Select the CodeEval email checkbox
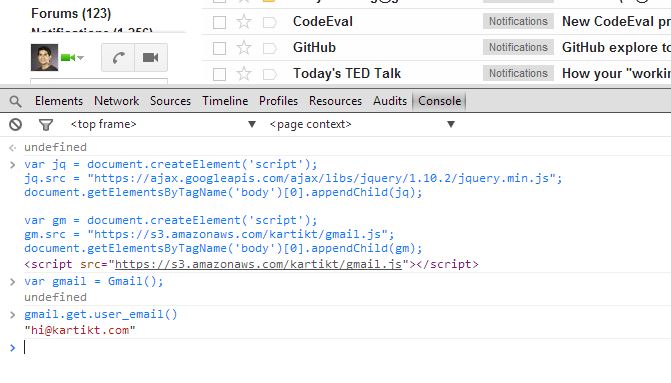The height and width of the screenshot is (383, 671). click(x=220, y=22)
